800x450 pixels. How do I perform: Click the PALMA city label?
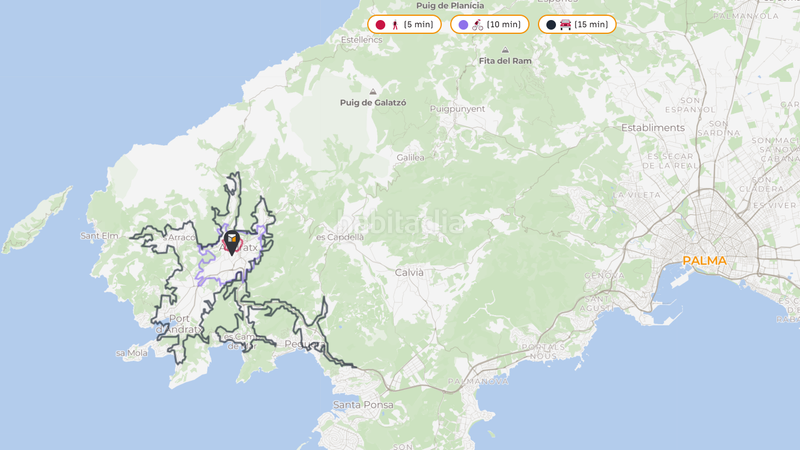704,261
